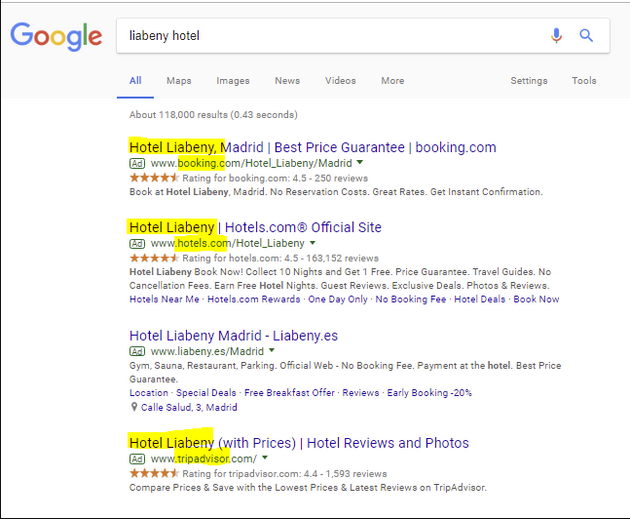630x519 pixels.
Task: Click the map pin icon beside Calle Salud
Action: 134,407
